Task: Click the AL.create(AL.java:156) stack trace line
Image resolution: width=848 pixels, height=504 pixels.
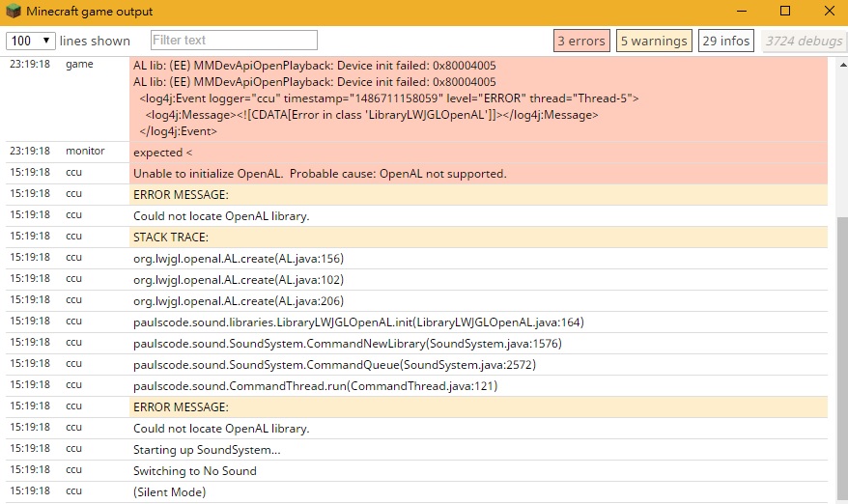Action: [x=239, y=259]
